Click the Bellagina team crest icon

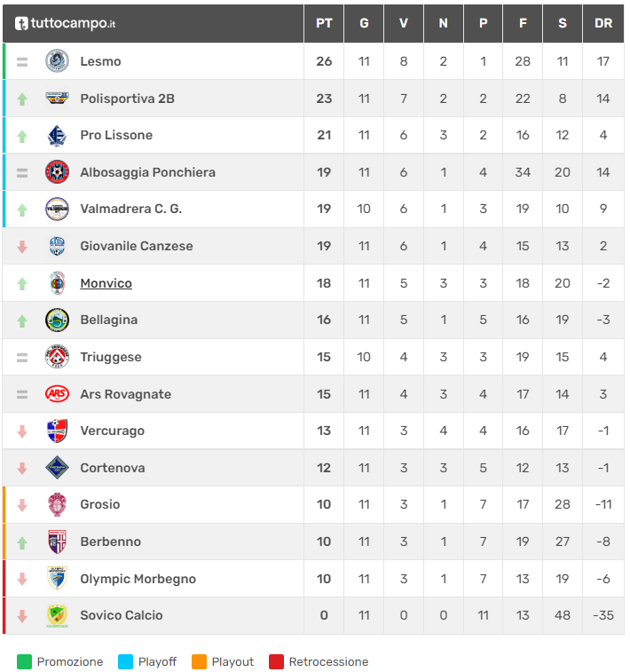(57, 320)
